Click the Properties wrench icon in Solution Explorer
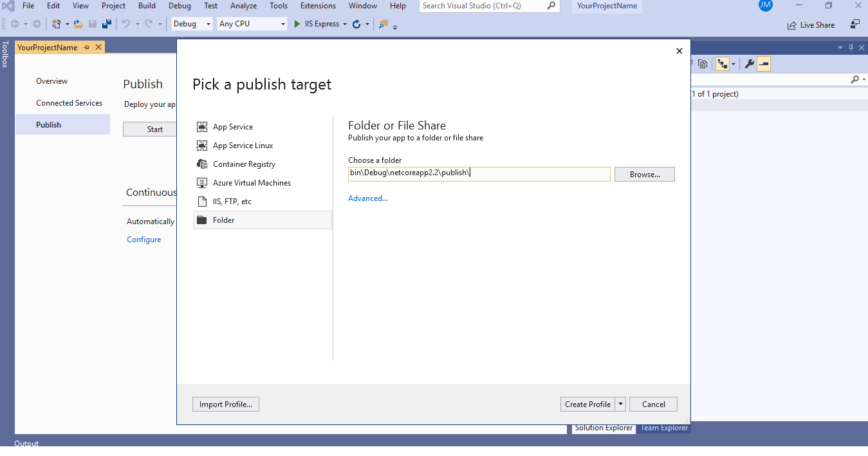Image resolution: width=868 pixels, height=456 pixels. (749, 64)
